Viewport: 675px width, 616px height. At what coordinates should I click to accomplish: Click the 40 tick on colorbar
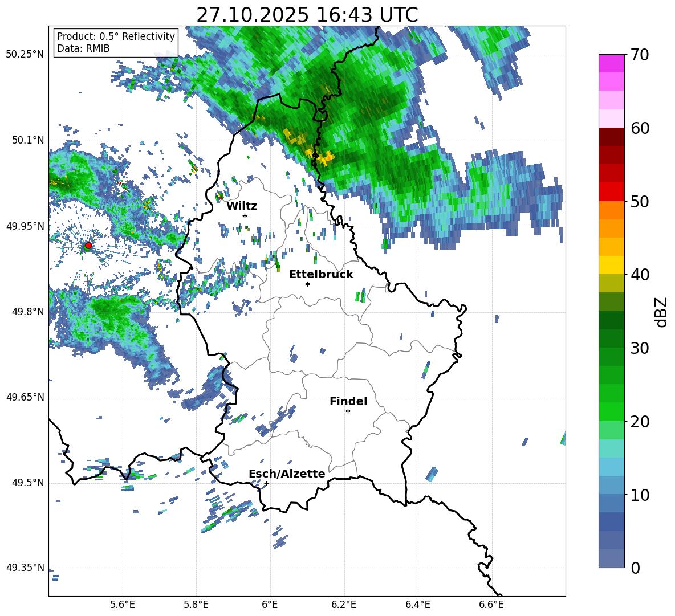click(x=640, y=275)
